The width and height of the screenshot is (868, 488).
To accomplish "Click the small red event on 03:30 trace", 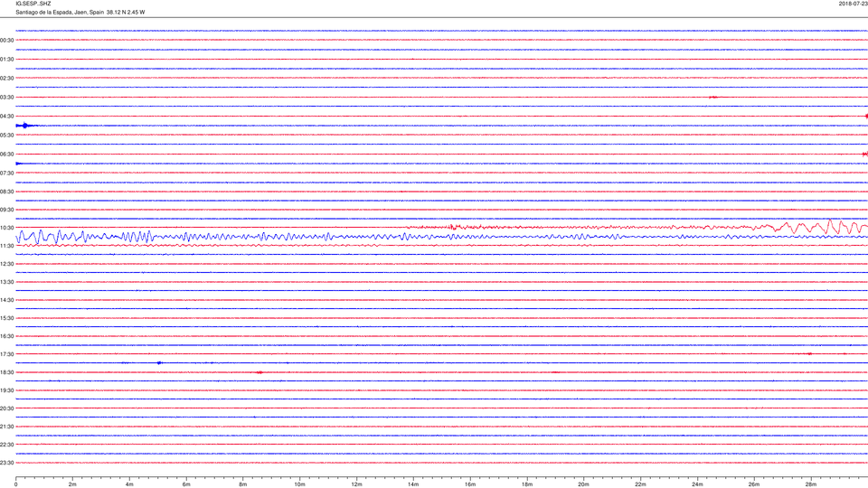I will pyautogui.click(x=713, y=98).
